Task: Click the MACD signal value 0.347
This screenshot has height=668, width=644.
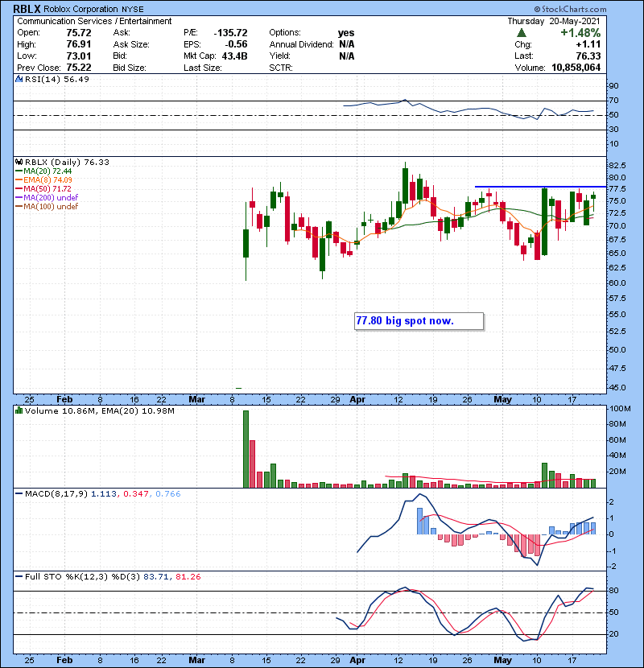Action: coord(135,494)
